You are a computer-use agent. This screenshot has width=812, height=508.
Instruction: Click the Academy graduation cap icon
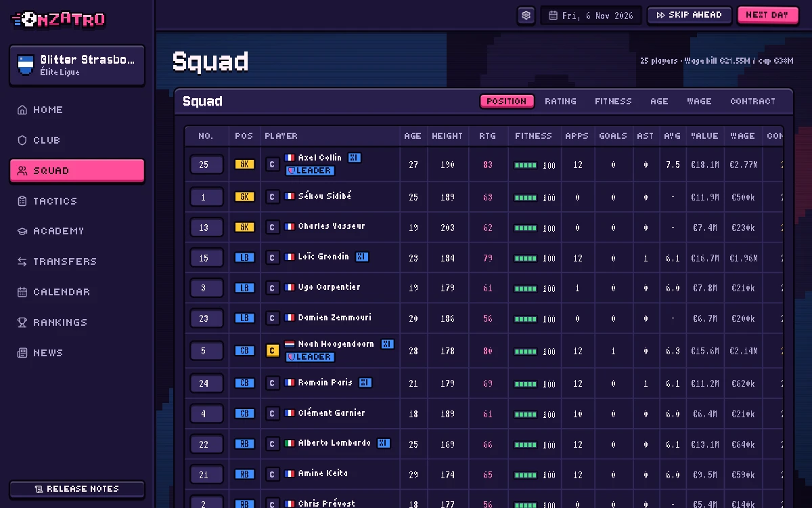pos(22,231)
